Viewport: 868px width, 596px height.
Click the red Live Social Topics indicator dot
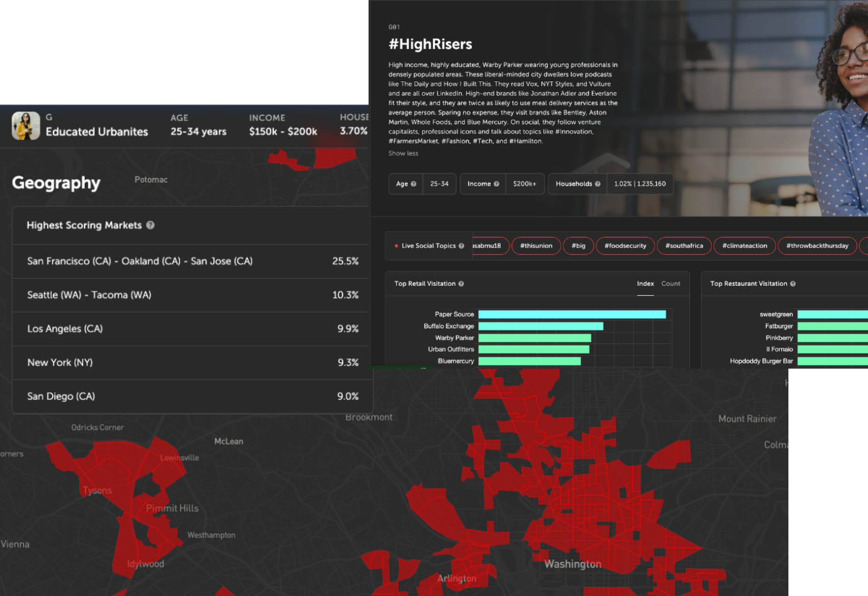[396, 246]
